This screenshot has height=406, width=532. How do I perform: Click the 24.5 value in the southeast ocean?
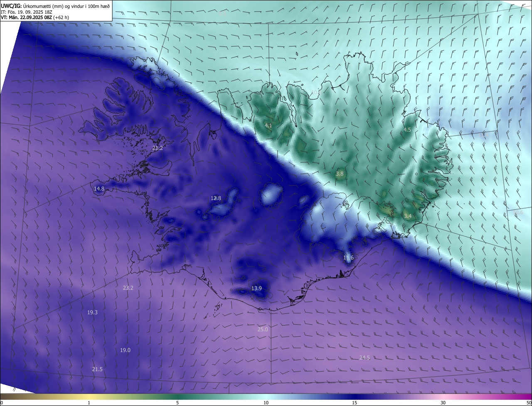click(x=365, y=358)
